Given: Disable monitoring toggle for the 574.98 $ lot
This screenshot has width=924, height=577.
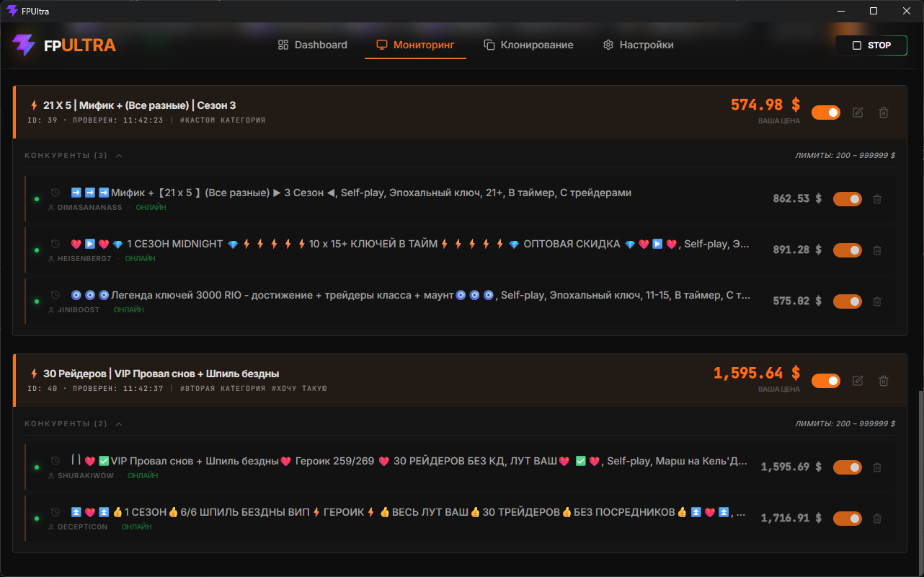Looking at the screenshot, I should [x=826, y=113].
